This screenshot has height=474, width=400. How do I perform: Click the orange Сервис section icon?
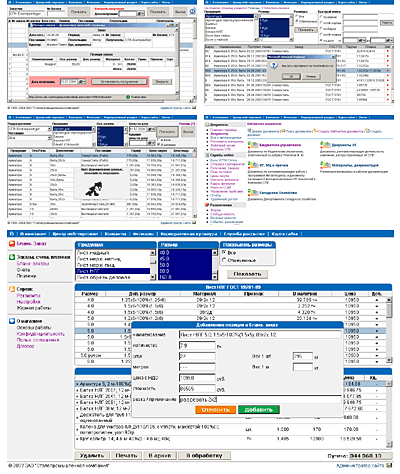pyautogui.click(x=12, y=289)
